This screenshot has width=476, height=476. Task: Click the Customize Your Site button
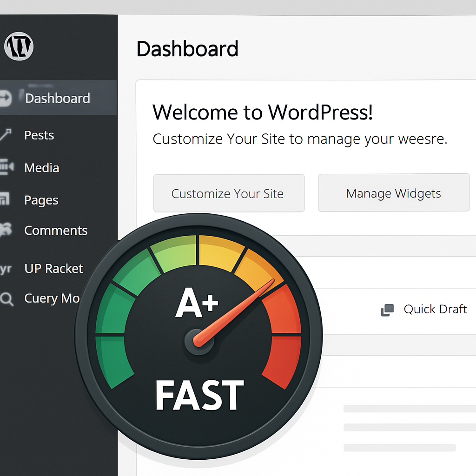coord(229,193)
